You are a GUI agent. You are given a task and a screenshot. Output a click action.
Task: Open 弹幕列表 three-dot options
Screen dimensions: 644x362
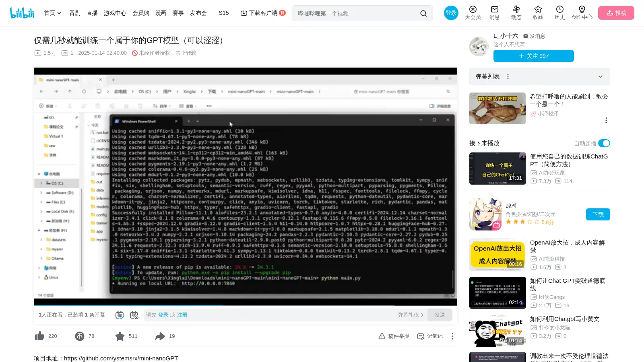click(x=508, y=76)
